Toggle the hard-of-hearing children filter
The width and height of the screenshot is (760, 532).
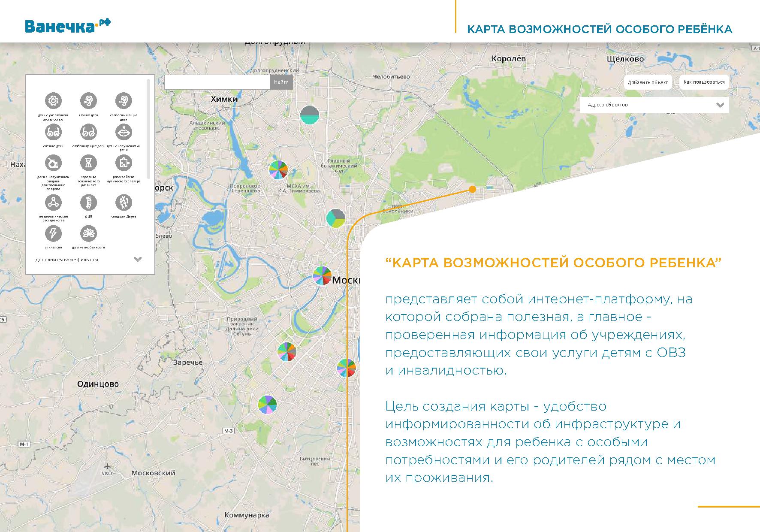[x=124, y=101]
